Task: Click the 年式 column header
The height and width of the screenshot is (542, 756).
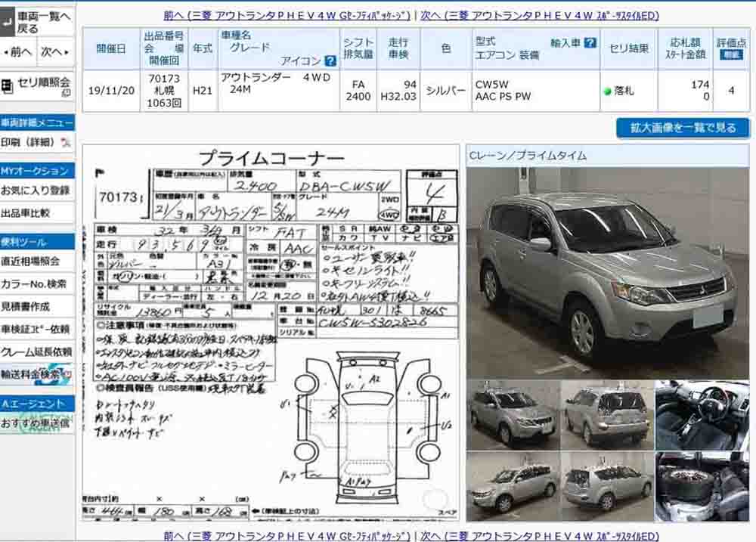Action: 203,48
